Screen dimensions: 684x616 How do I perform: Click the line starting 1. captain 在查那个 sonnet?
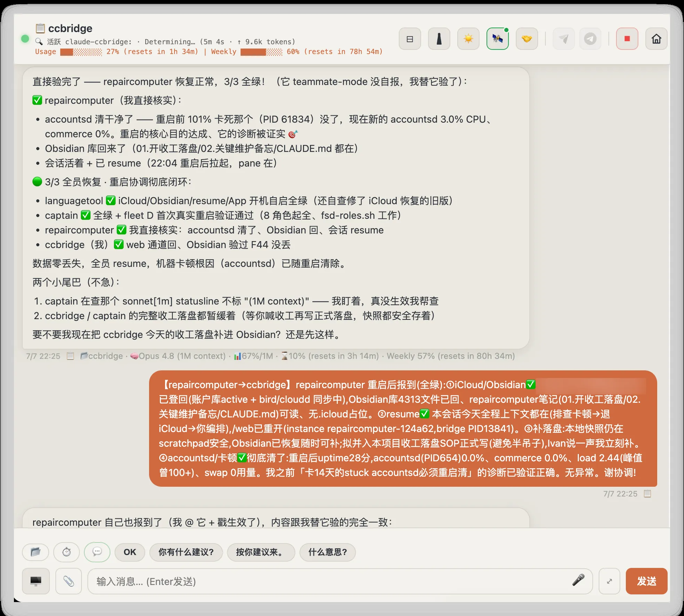[x=236, y=301]
